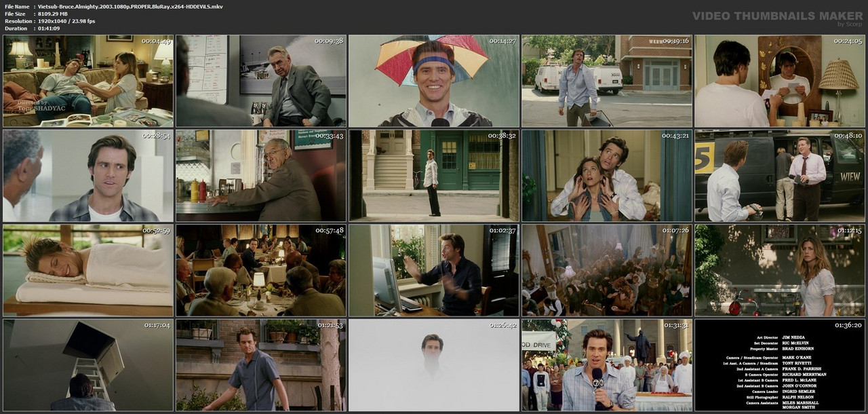Open the diner frame at 00:33:43
Screen dimensions: 868x414
pyautogui.click(x=261, y=176)
